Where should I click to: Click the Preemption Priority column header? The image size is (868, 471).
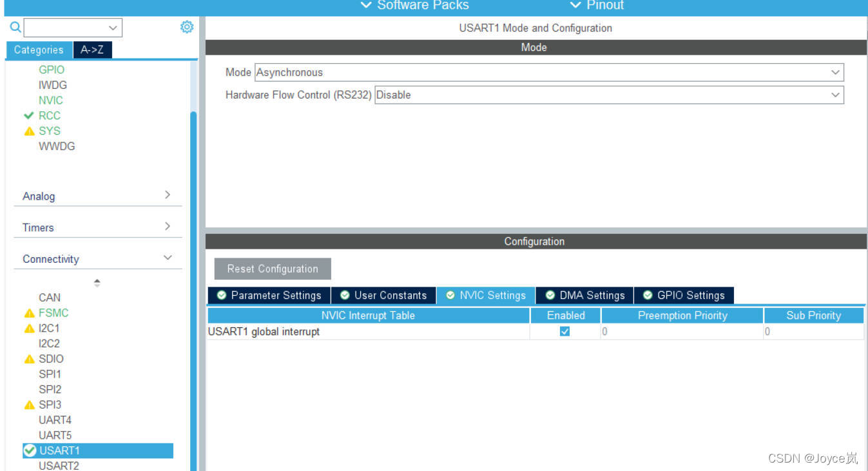(682, 316)
